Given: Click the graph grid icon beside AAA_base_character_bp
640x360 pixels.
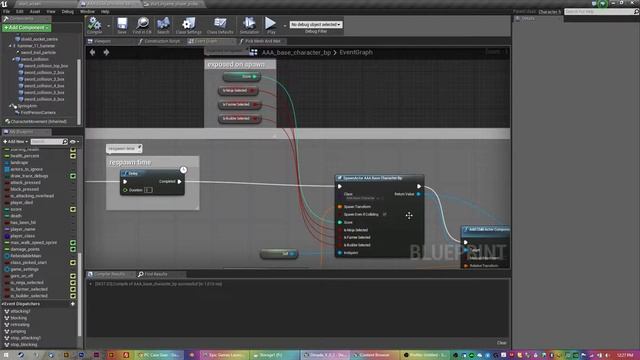Looking at the screenshot, I should pyautogui.click(x=253, y=52).
